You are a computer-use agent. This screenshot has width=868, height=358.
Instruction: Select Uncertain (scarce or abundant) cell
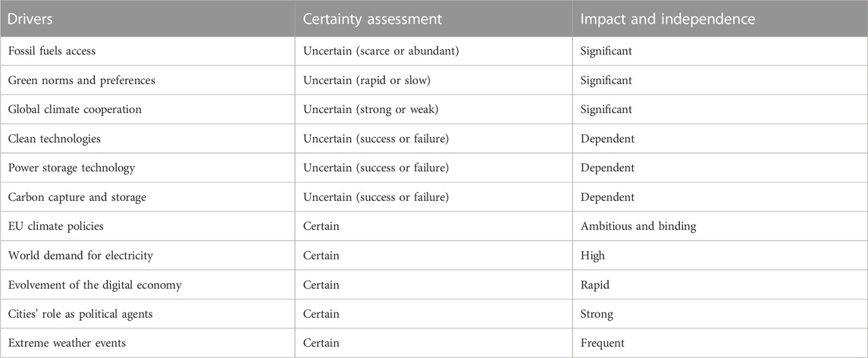(x=434, y=51)
